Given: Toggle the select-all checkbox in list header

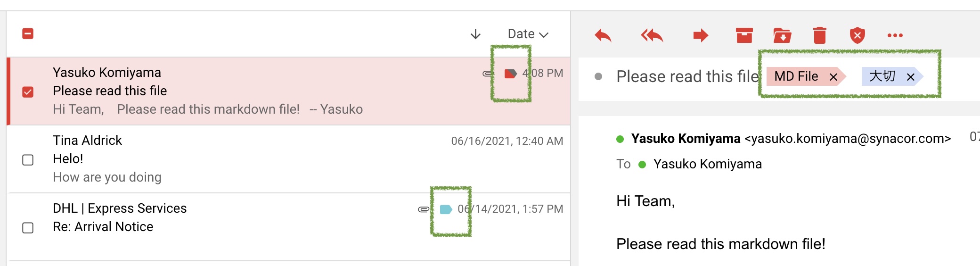Looking at the screenshot, I should point(28,33).
